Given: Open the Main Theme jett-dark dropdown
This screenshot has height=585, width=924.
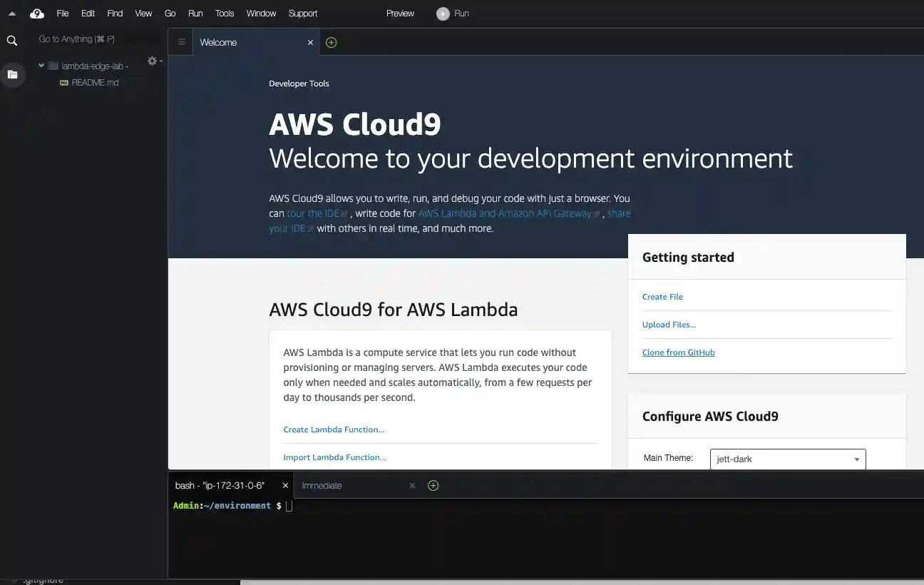Looking at the screenshot, I should pos(787,459).
